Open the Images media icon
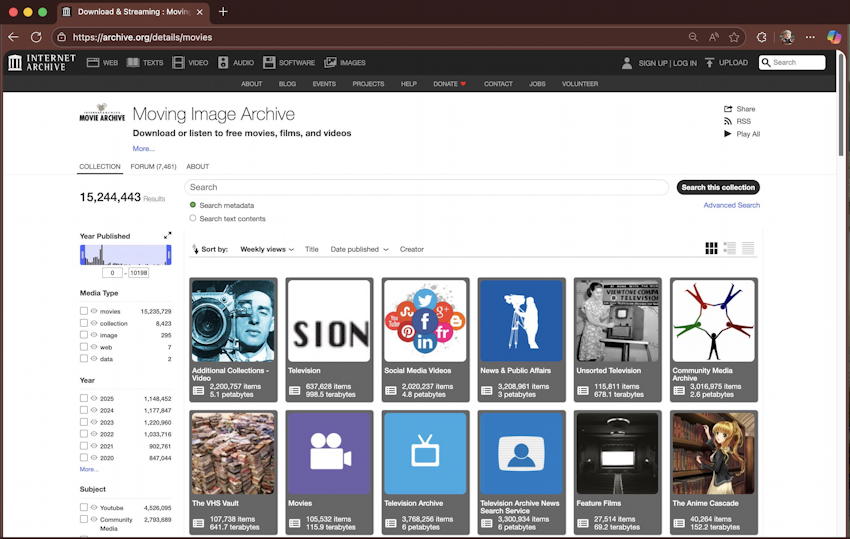850x539 pixels. point(330,62)
